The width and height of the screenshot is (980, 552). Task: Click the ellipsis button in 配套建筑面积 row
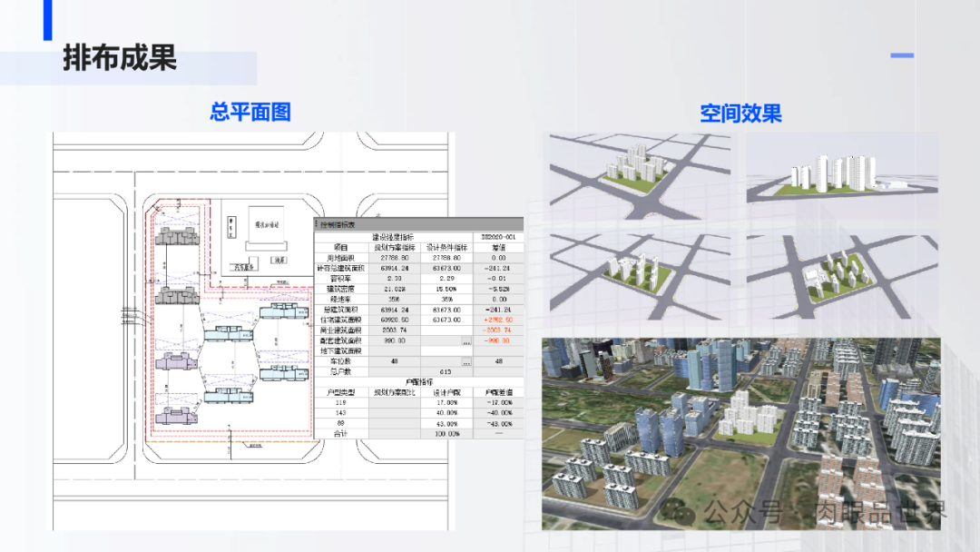pos(466,340)
